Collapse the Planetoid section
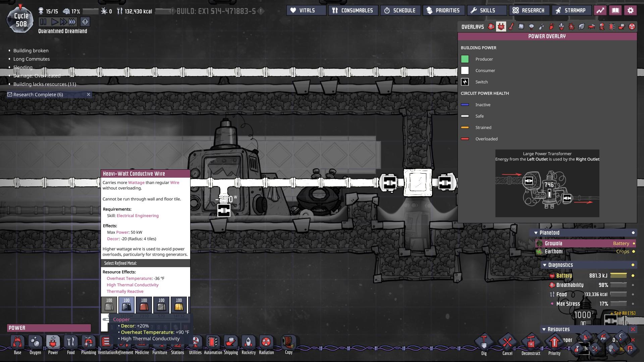This screenshot has width=644, height=362. (536, 233)
